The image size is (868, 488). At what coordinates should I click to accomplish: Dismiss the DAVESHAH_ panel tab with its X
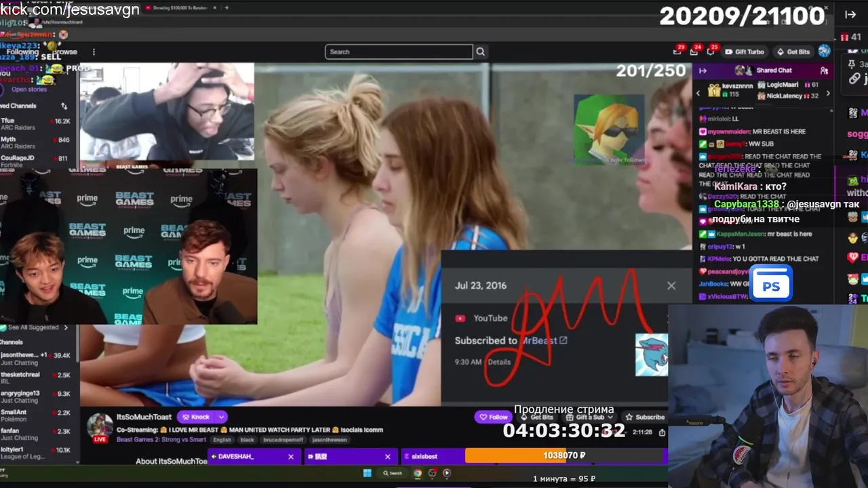coord(291,457)
